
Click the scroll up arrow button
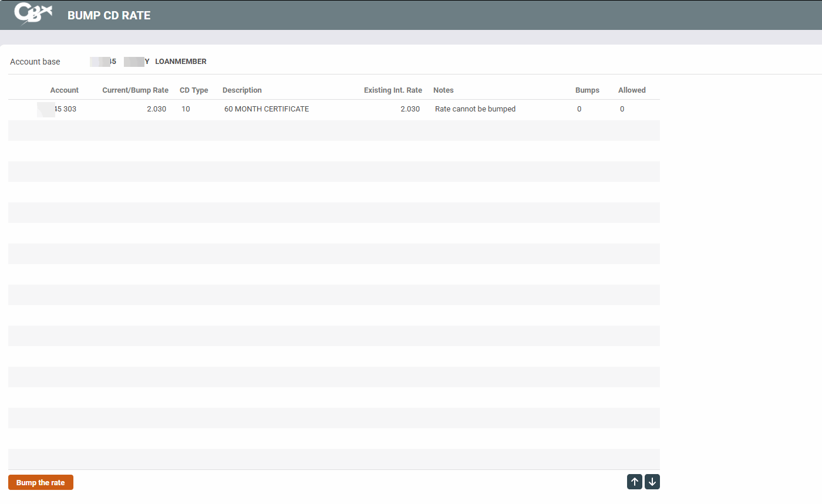635,482
